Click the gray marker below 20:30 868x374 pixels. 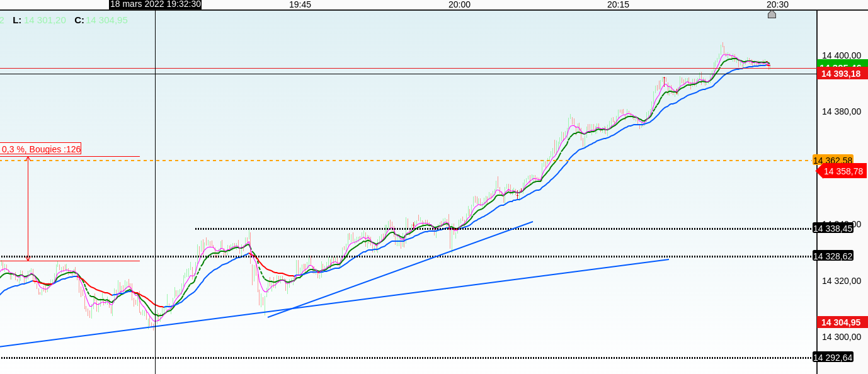(772, 14)
